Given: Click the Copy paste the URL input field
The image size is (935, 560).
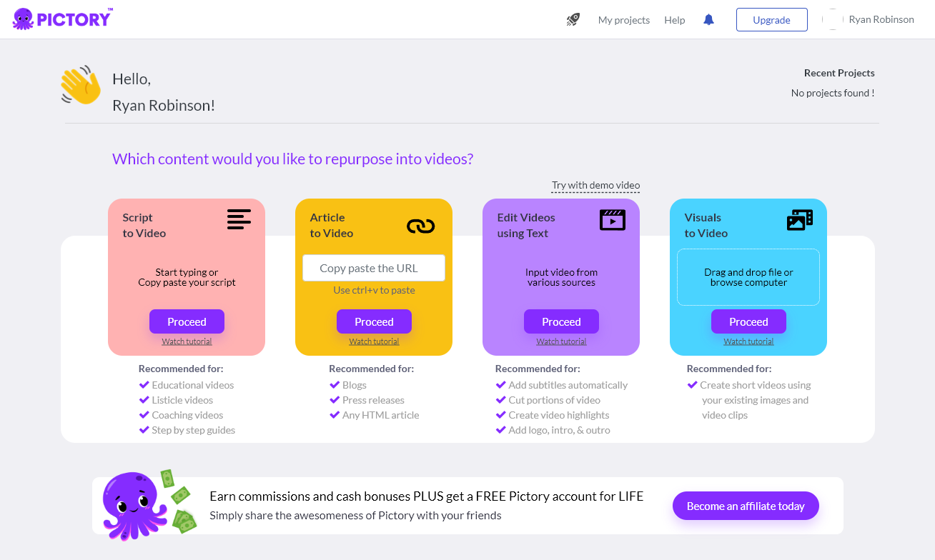Looking at the screenshot, I should pos(374,267).
